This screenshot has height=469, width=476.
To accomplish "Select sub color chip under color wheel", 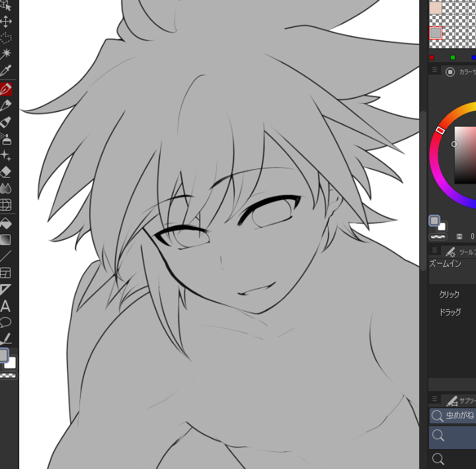I will click(x=442, y=227).
